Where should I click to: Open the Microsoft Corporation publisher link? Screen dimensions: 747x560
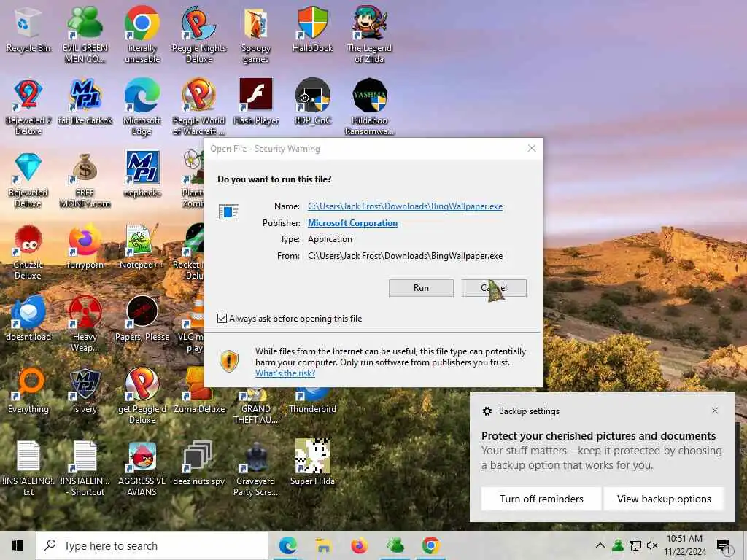(352, 223)
